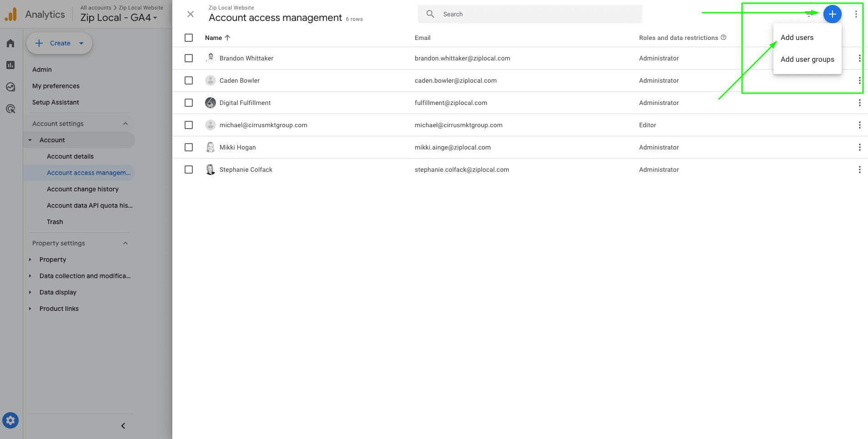The height and width of the screenshot is (439, 868).
Task: Open more options for michael@cirrusmktgroup.com row
Action: [859, 125]
